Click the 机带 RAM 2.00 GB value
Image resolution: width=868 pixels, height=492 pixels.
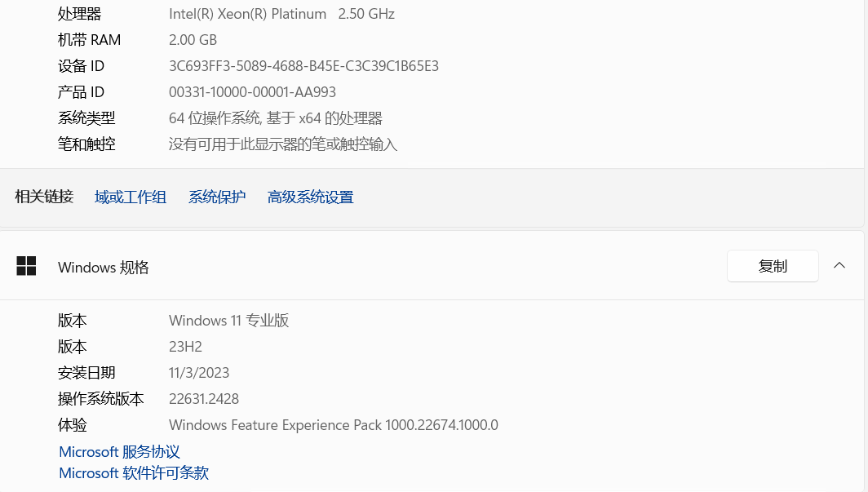coord(193,40)
